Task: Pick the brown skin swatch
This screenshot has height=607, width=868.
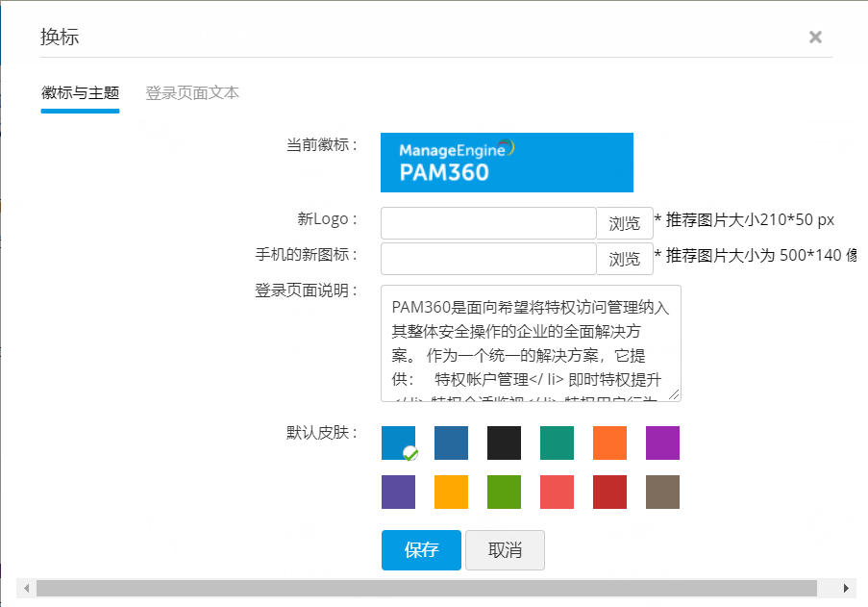Action: (662, 492)
